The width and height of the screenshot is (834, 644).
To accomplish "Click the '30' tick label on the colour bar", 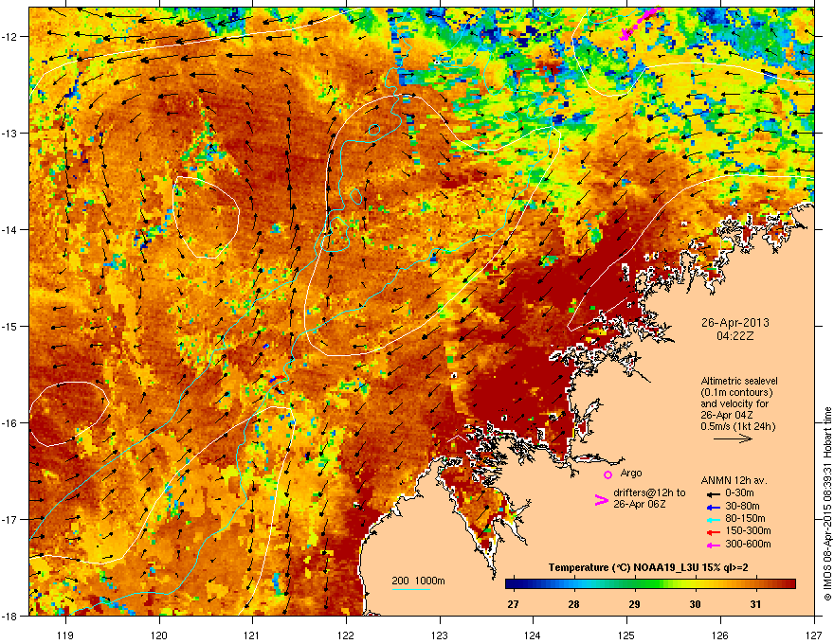I will 695,604.
